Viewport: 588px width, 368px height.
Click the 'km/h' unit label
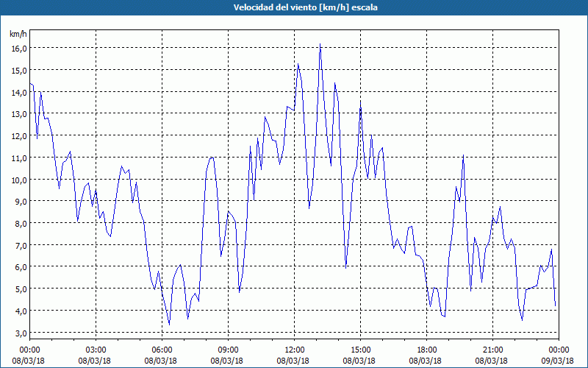pyautogui.click(x=18, y=34)
